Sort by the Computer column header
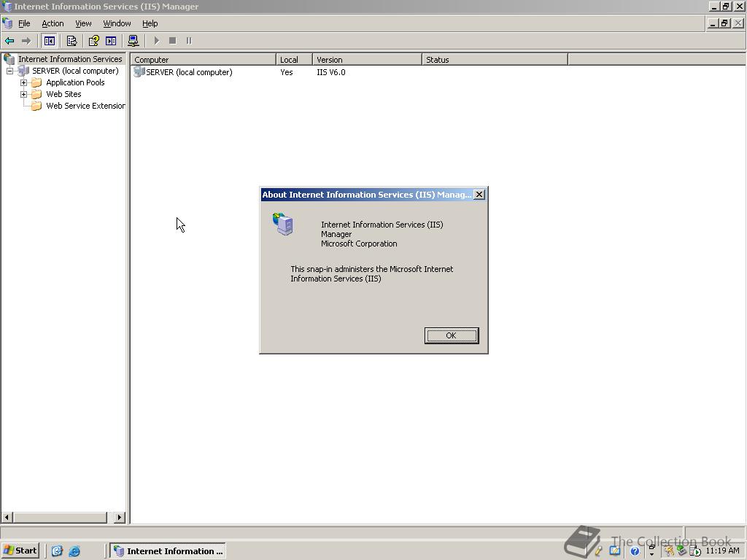Viewport: 747px width, 560px height. pos(204,60)
